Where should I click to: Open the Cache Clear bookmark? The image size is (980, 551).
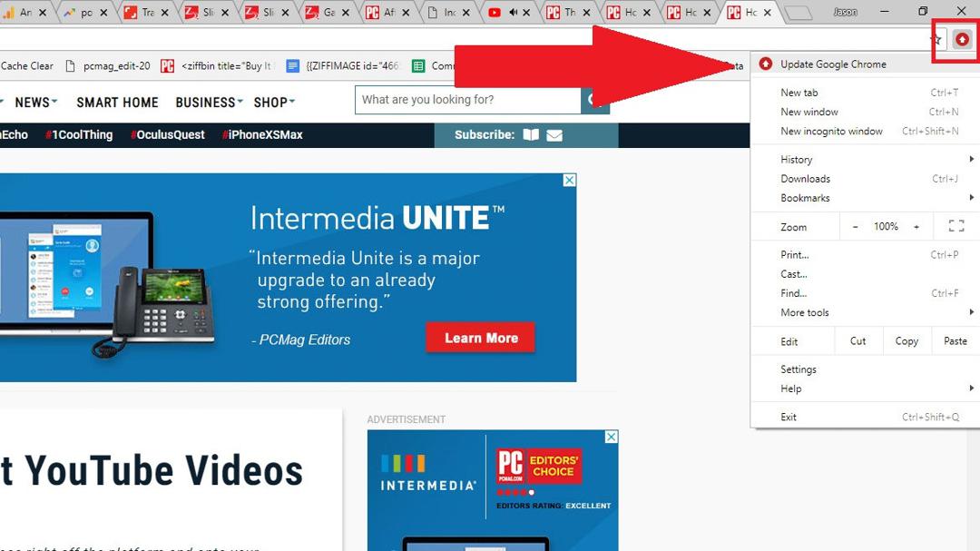click(x=27, y=65)
